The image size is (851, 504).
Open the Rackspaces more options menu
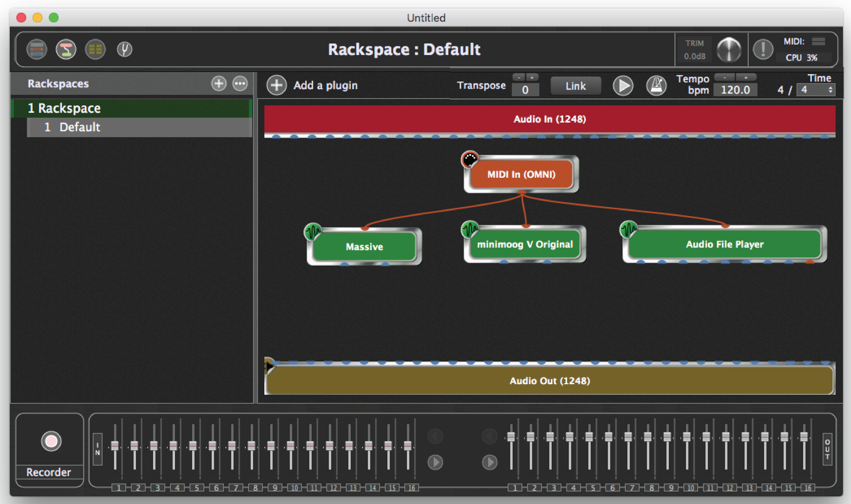coord(240,84)
